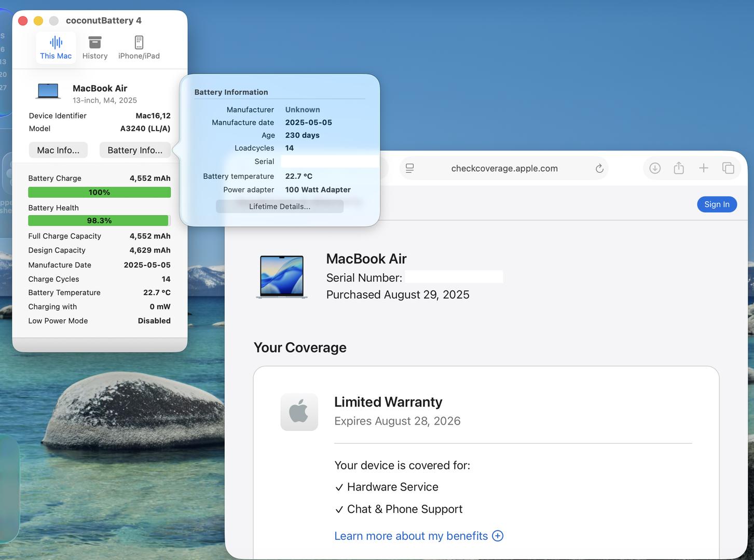Click the Battery Info button
Viewport: 754px width, 560px height.
pyautogui.click(x=135, y=150)
